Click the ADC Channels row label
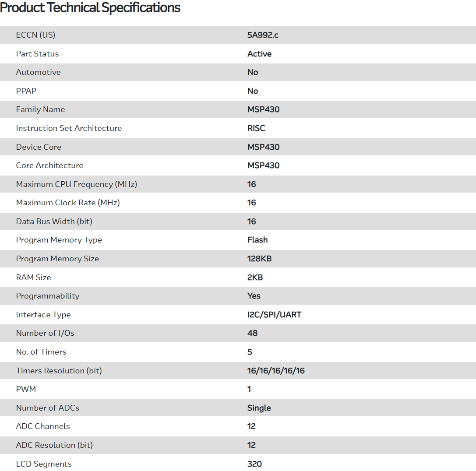476x471 pixels. coord(43,426)
